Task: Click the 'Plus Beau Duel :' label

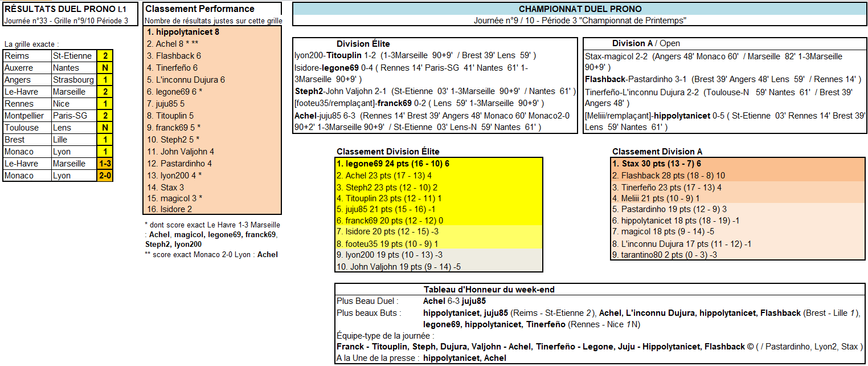Action: 367,301
